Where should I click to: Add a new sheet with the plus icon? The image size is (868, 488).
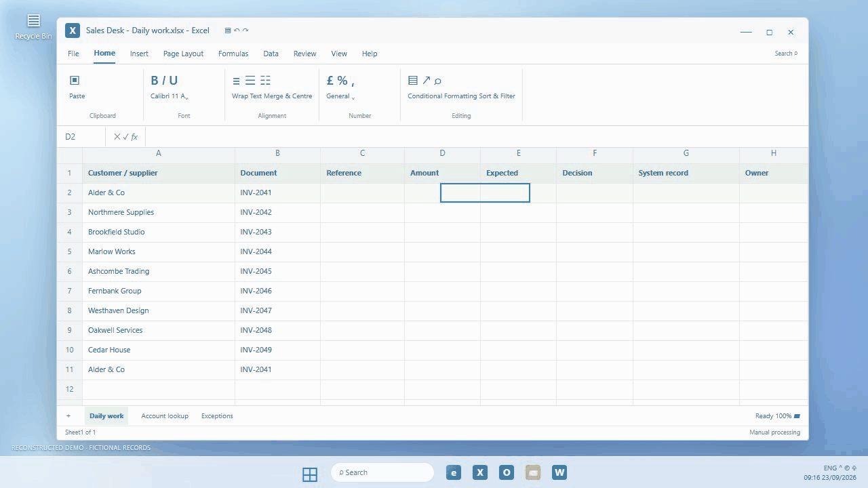pyautogui.click(x=68, y=416)
